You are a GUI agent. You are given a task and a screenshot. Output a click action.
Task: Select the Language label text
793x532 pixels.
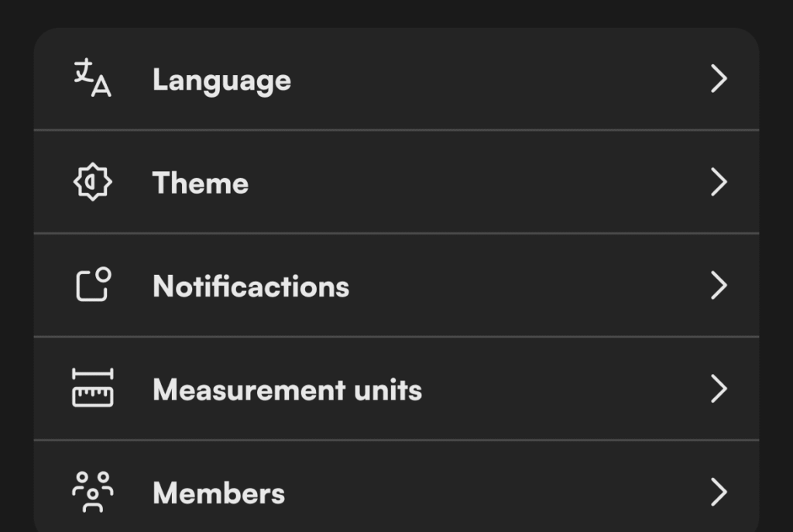tap(221, 81)
